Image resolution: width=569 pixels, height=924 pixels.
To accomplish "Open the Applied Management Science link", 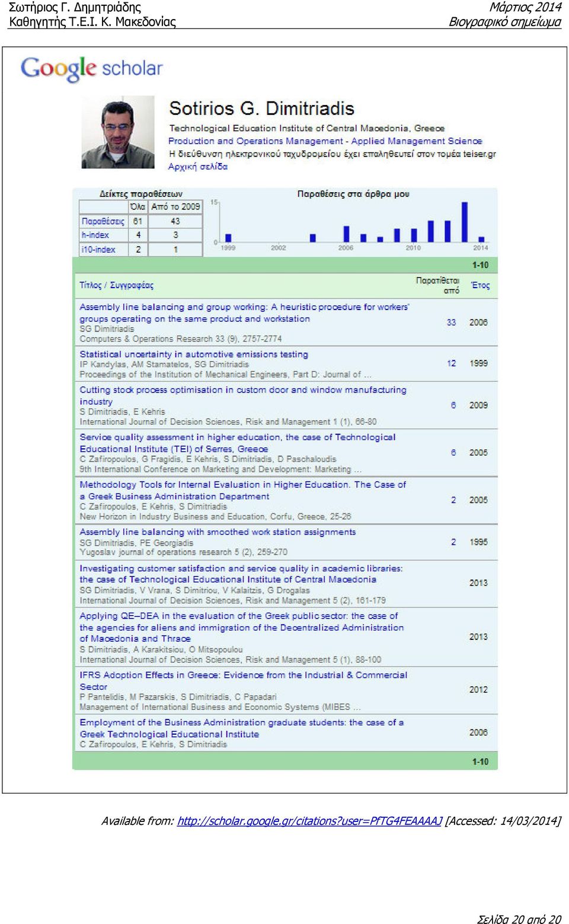I will click(x=417, y=141).
